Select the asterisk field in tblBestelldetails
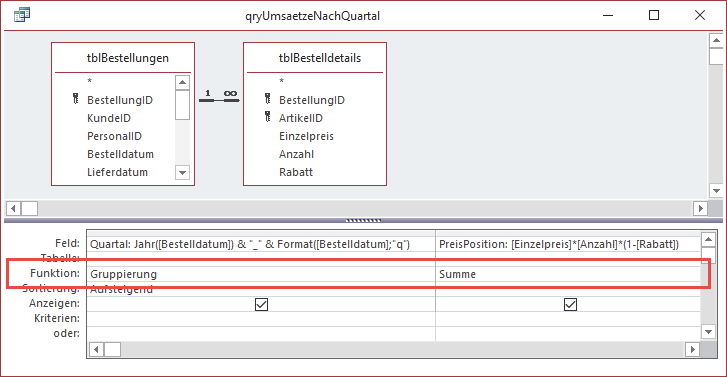 [281, 82]
